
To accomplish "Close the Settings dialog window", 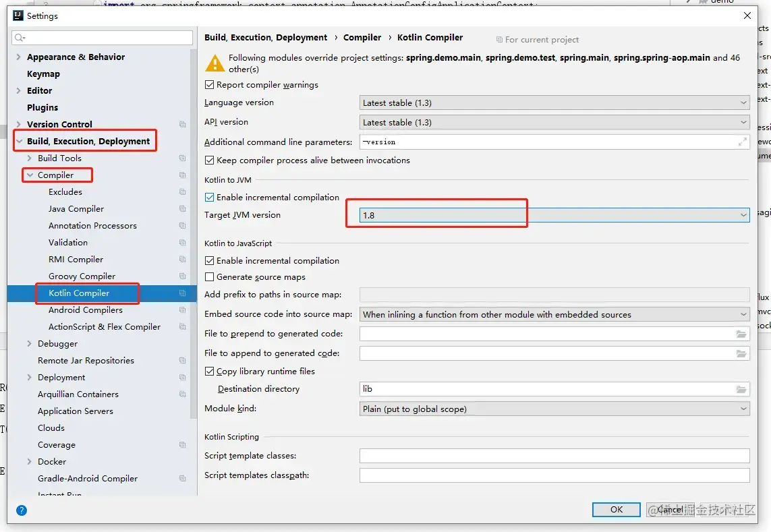I will [x=747, y=16].
